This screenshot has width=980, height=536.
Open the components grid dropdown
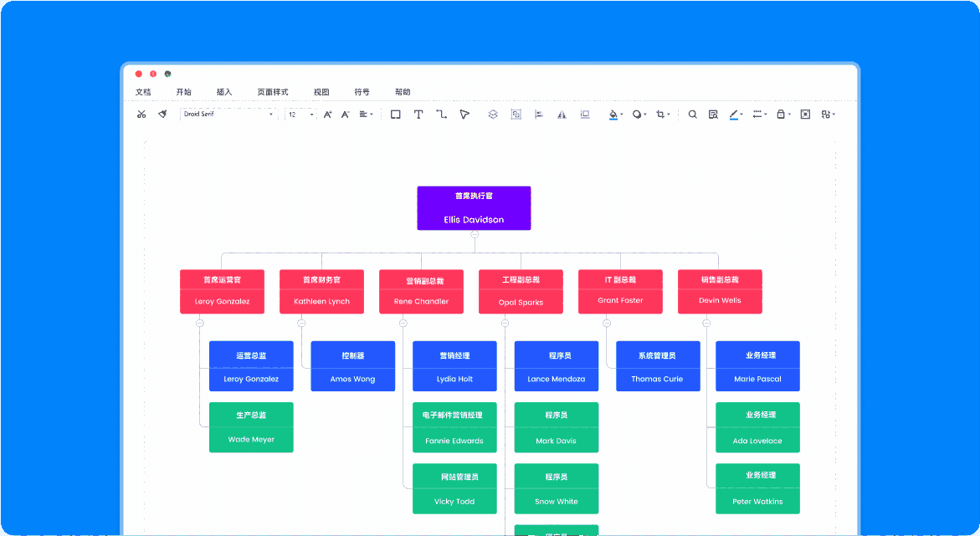coord(829,115)
